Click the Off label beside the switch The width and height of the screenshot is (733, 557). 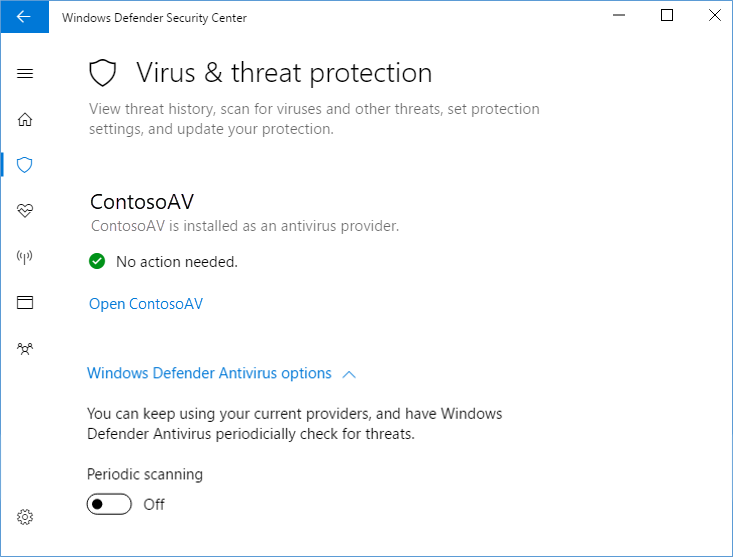(154, 504)
